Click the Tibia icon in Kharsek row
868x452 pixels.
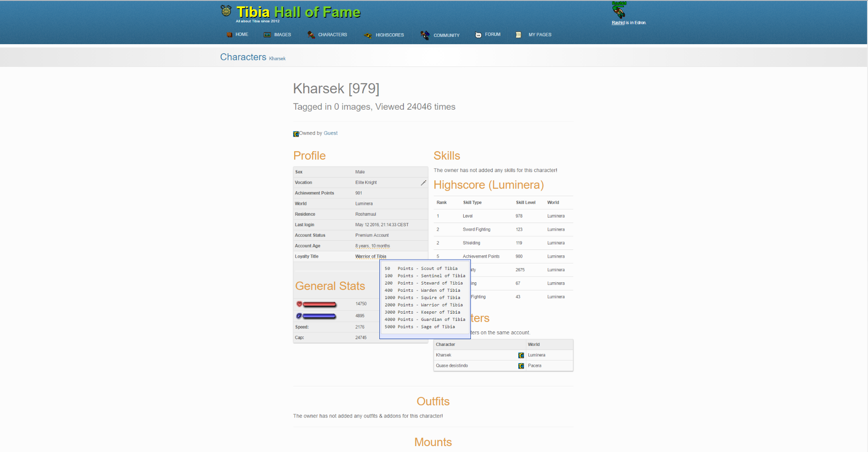521,356
